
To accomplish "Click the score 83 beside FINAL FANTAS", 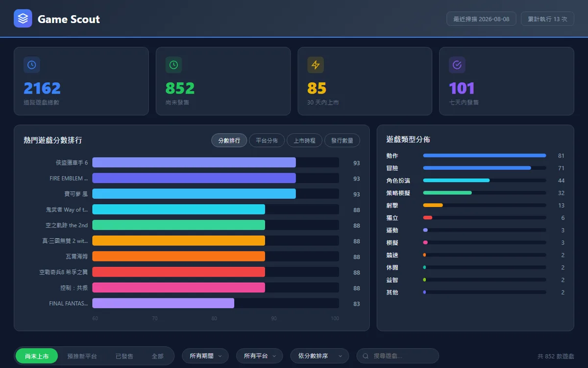I will coord(357,304).
